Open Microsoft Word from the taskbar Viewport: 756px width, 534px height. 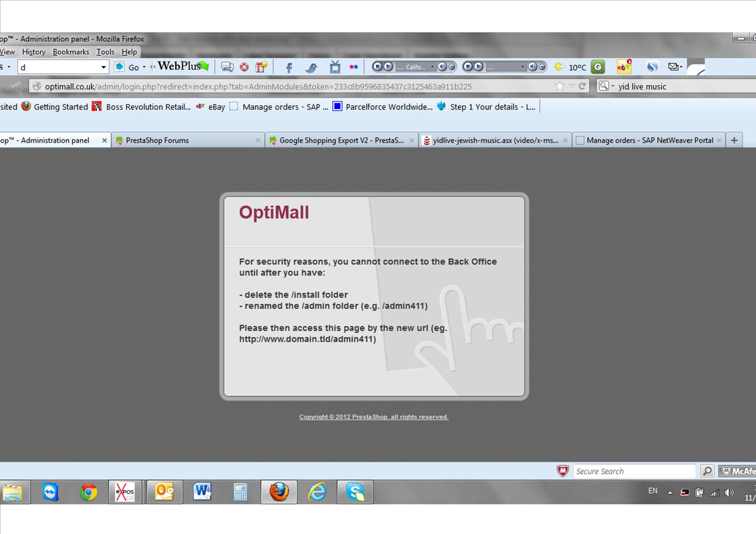click(x=202, y=492)
